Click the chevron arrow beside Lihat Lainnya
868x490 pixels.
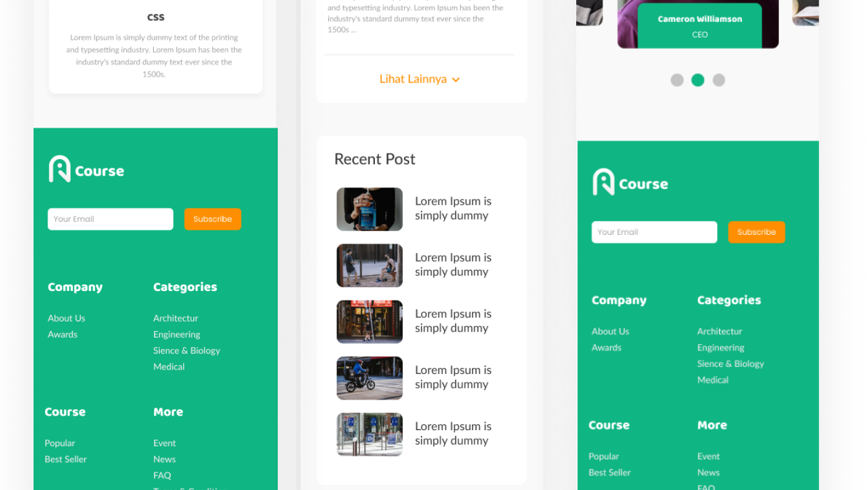pos(456,79)
